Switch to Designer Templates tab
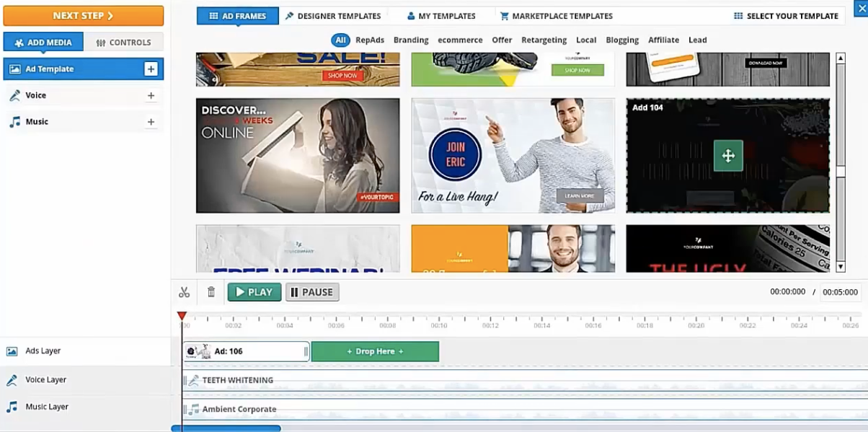This screenshot has height=432, width=868. pyautogui.click(x=332, y=16)
